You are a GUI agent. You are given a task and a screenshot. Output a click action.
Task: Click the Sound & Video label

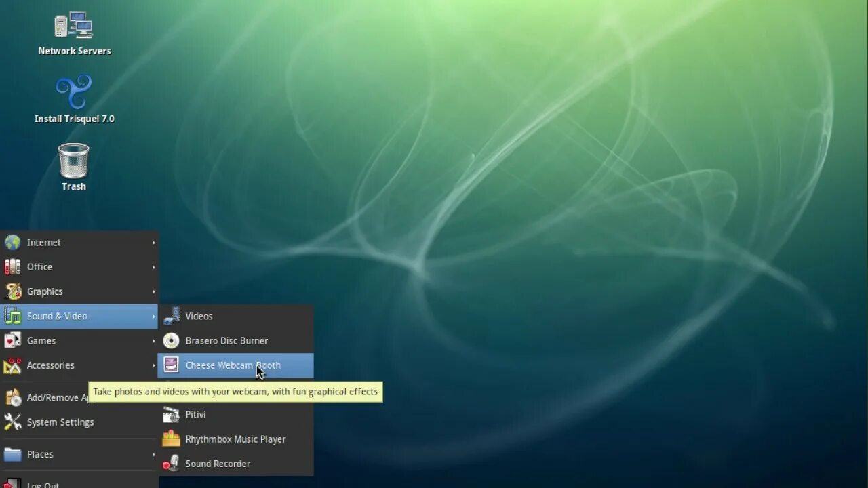(x=57, y=316)
